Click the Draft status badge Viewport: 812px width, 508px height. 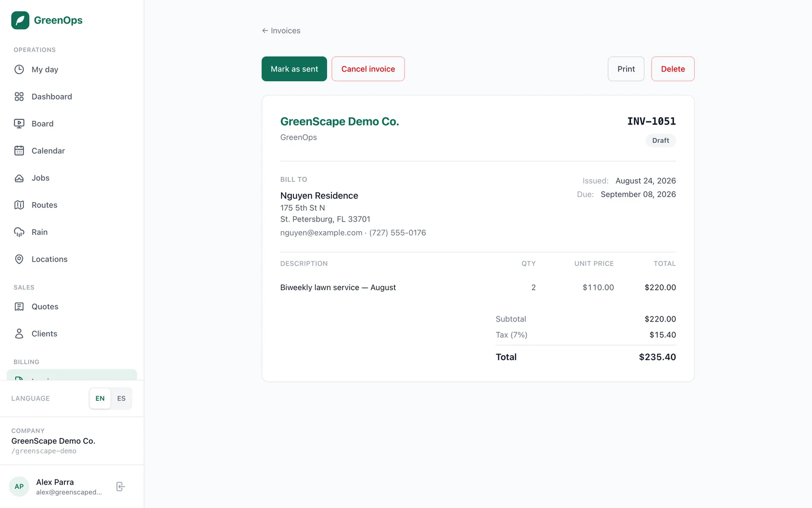click(x=661, y=140)
